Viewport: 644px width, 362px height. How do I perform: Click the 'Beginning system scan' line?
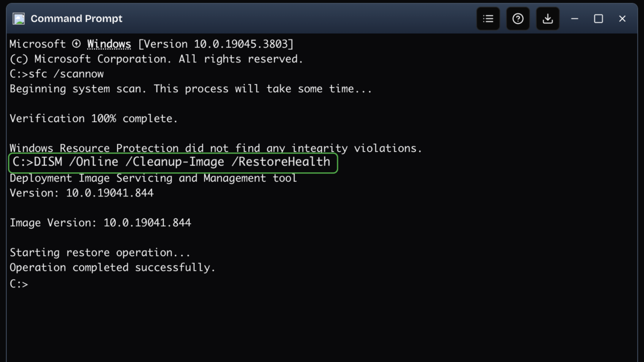(191, 89)
